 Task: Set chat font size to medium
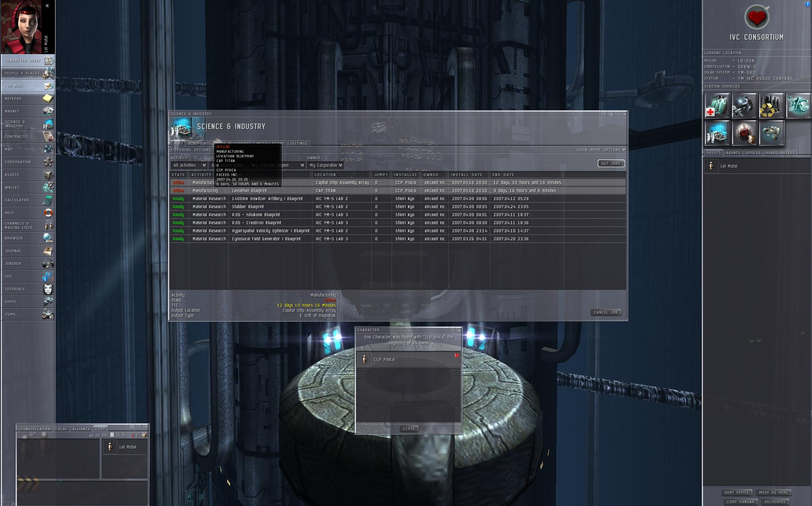[97, 435]
